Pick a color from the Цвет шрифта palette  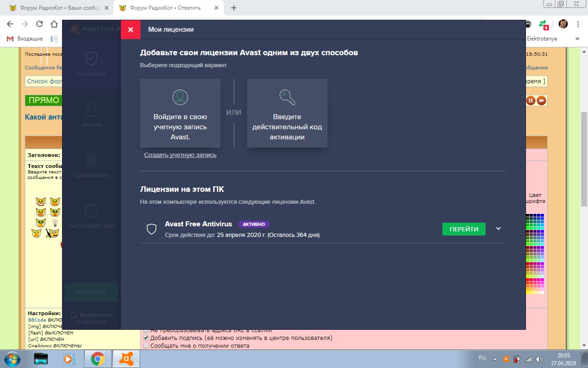(535, 253)
